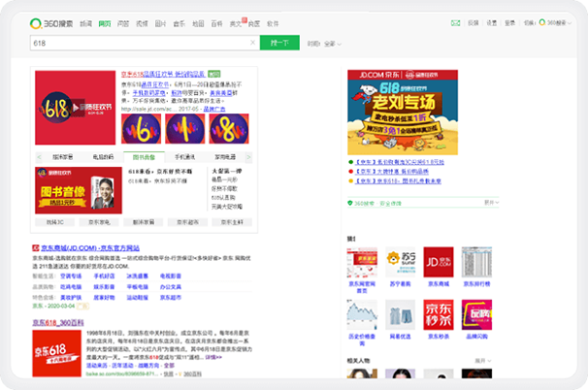Open the 京东618_360百科 result link
This screenshot has width=588, height=390.
pyautogui.click(x=58, y=322)
